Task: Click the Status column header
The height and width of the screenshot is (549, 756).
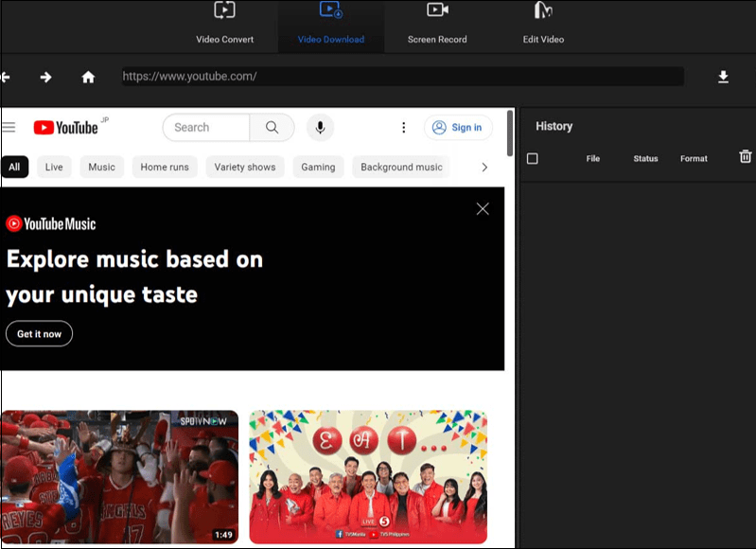Action: click(645, 159)
